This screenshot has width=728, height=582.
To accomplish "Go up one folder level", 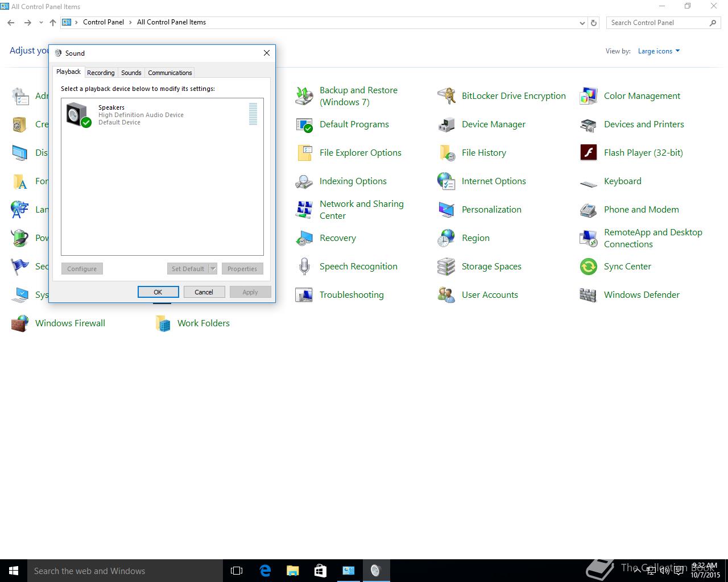I will coord(53,23).
